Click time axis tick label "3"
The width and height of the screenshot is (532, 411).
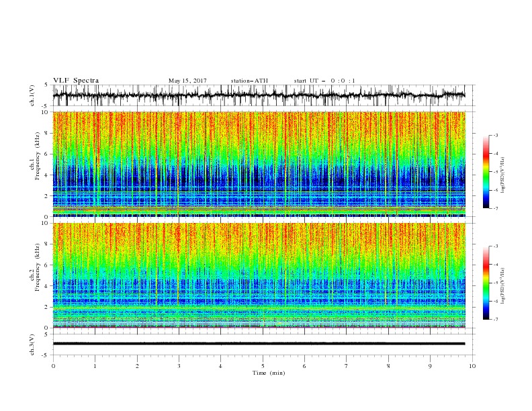(179, 366)
